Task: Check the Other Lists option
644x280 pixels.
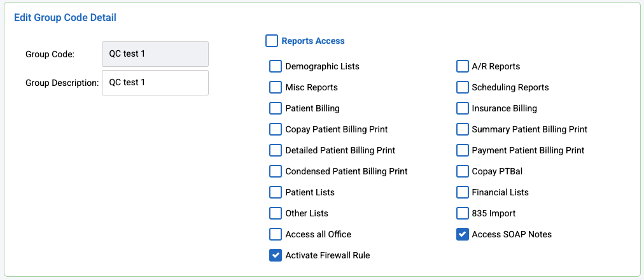Action: coord(276,213)
